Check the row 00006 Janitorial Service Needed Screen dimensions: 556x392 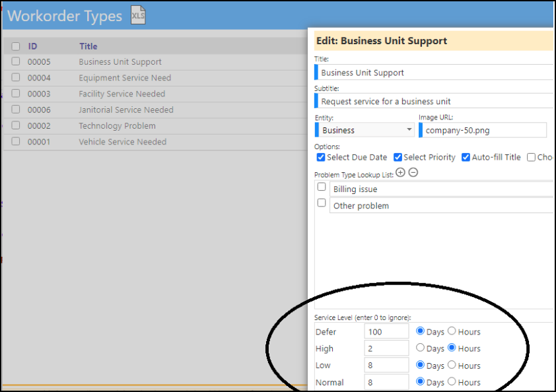(x=16, y=109)
